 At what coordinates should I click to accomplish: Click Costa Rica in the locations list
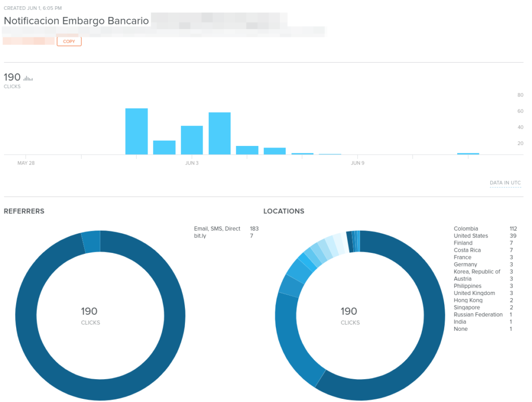(x=467, y=250)
